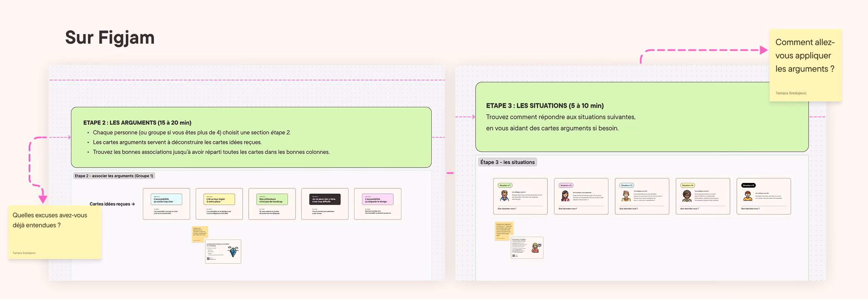Click "Que répondez-vous ?" on Situation n°5 card
This screenshot has height=301, width=868.
pos(751,209)
